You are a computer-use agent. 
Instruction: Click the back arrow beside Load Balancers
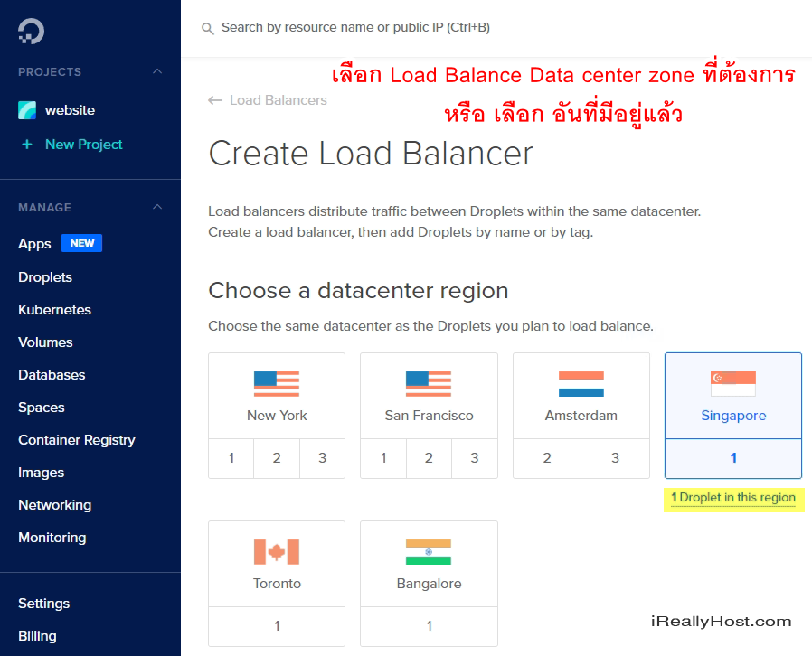click(x=215, y=100)
